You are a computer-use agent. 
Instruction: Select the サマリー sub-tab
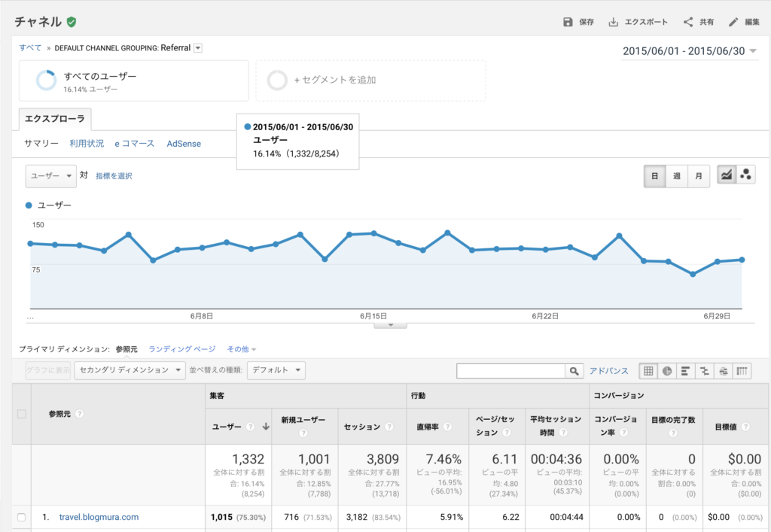pos(41,144)
